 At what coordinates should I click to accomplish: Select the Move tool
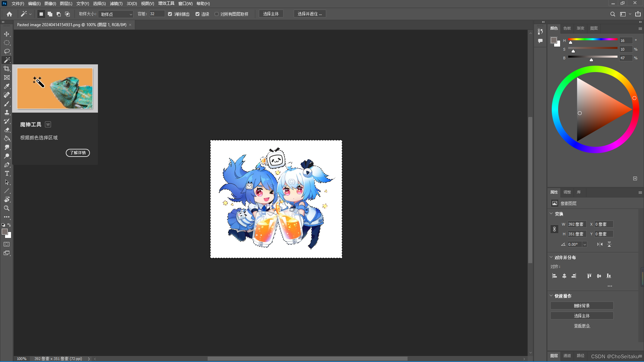[7, 34]
